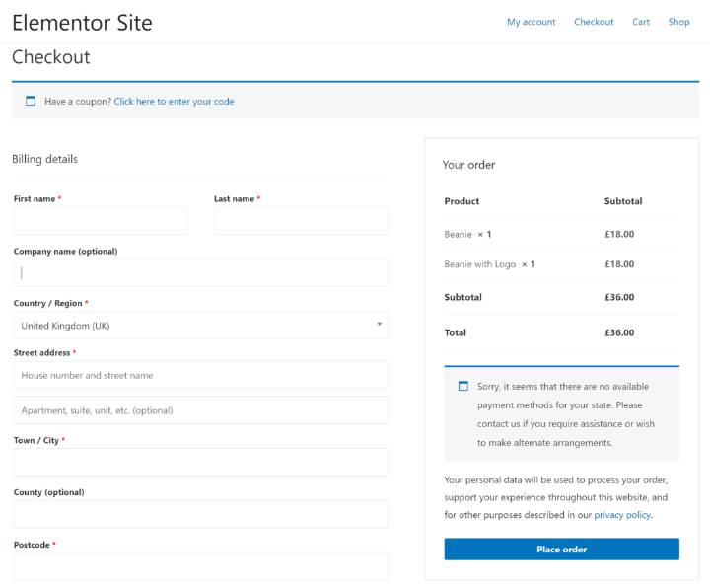Click the payment notice info icon
Image resolution: width=710 pixels, height=588 pixels.
pyautogui.click(x=463, y=386)
